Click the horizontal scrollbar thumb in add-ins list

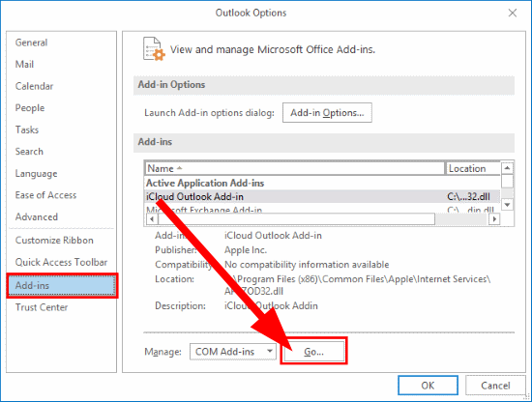point(296,219)
